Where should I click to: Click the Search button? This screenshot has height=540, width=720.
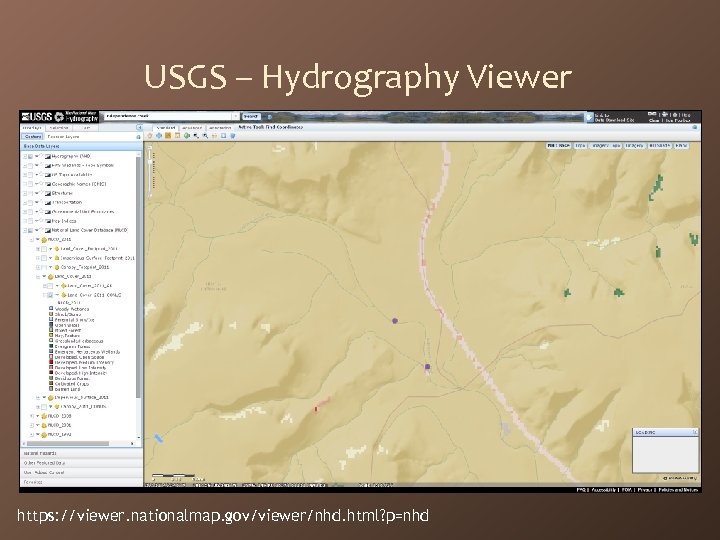click(251, 117)
